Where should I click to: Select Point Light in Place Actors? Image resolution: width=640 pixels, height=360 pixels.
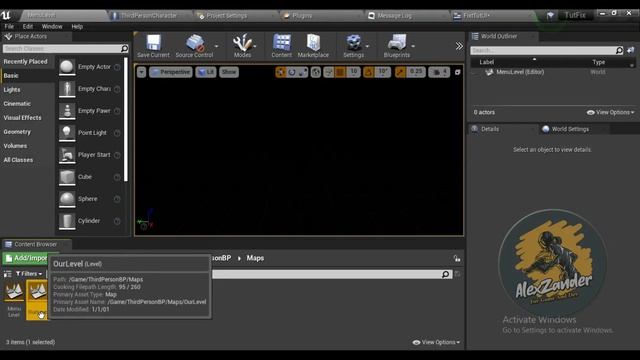pyautogui.click(x=90, y=133)
